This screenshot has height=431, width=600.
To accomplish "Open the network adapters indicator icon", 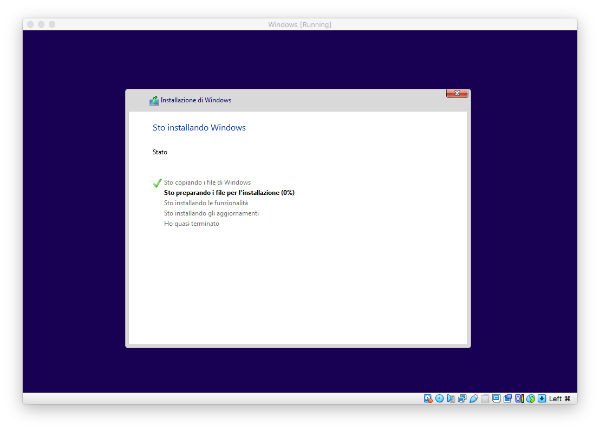I will coord(462,398).
